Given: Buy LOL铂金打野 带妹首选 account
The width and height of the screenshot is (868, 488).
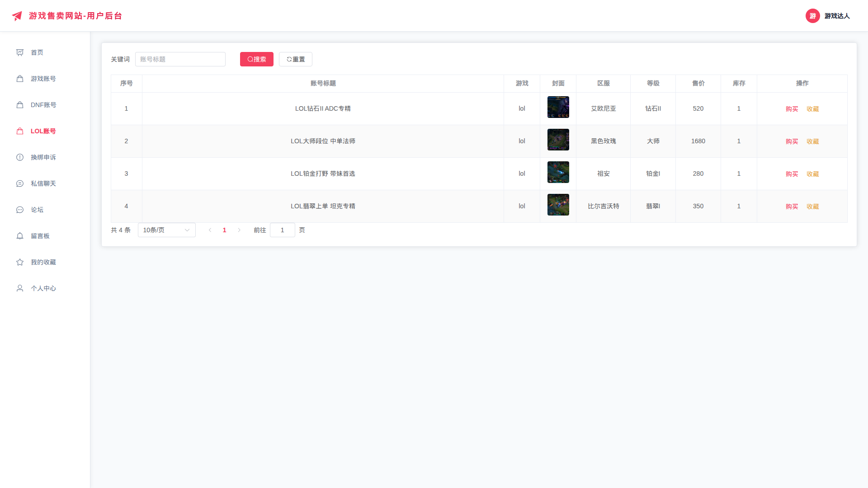Looking at the screenshot, I should [792, 174].
